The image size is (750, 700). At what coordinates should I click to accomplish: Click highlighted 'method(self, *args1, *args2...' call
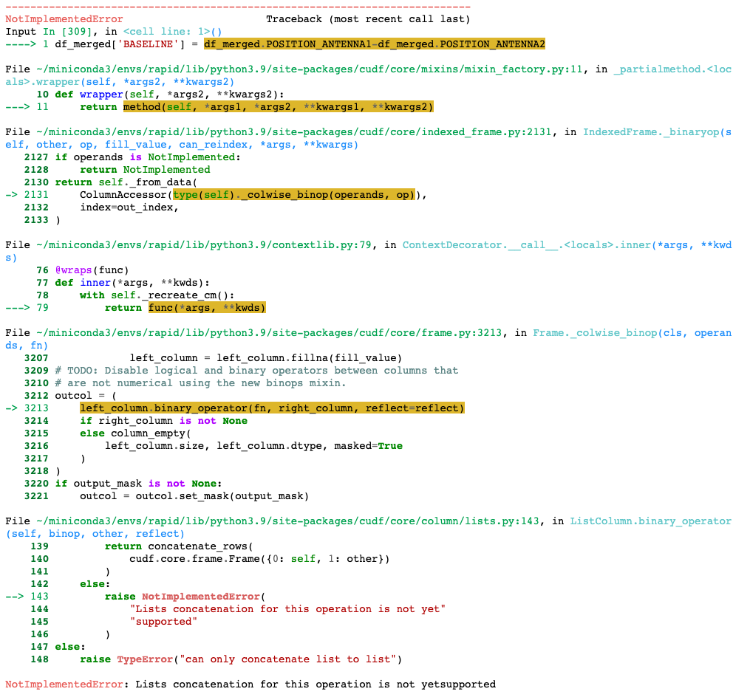point(279,106)
